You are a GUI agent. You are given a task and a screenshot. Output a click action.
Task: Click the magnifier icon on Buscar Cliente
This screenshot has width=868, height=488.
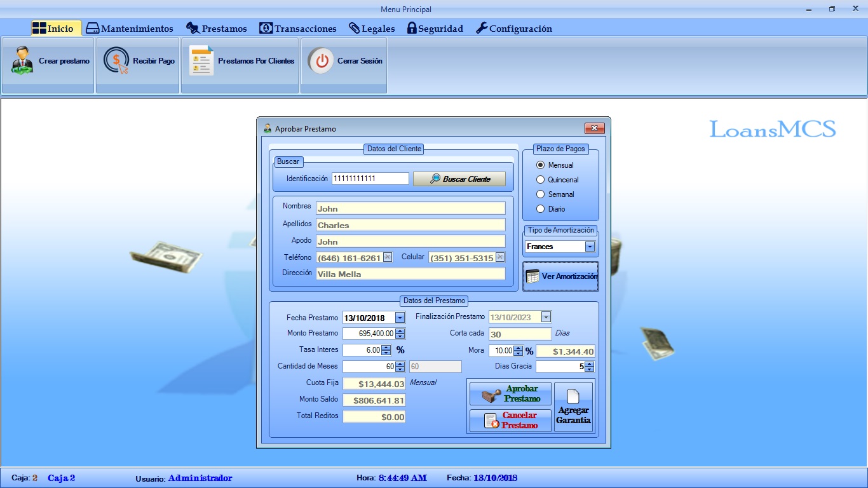(x=435, y=179)
